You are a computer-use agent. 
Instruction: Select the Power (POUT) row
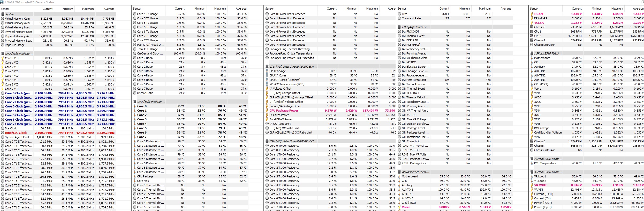tap(587, 203)
